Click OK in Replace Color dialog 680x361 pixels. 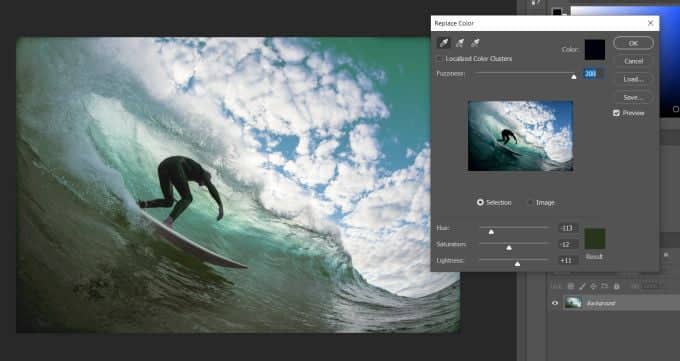pyautogui.click(x=633, y=43)
